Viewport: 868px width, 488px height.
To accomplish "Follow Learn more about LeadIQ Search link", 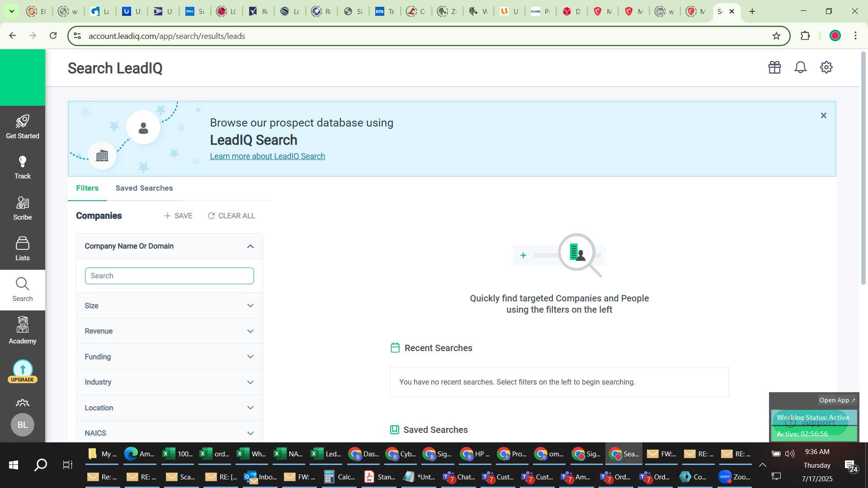I will (x=268, y=156).
